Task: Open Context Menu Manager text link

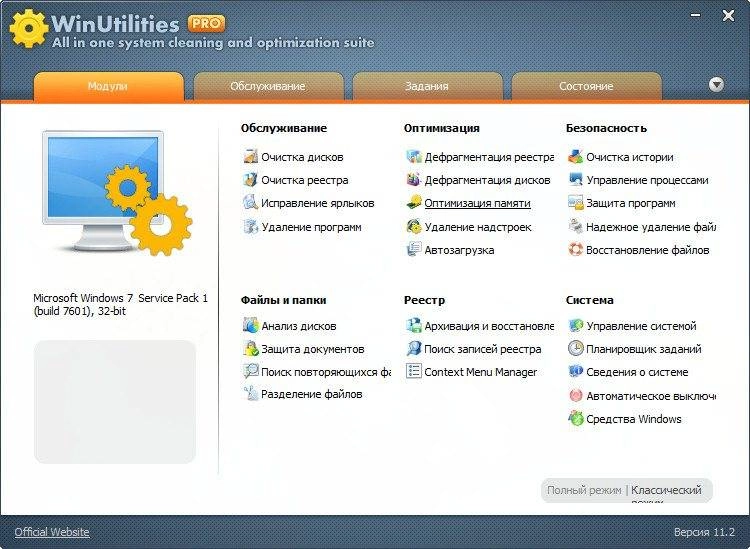Action: [481, 372]
